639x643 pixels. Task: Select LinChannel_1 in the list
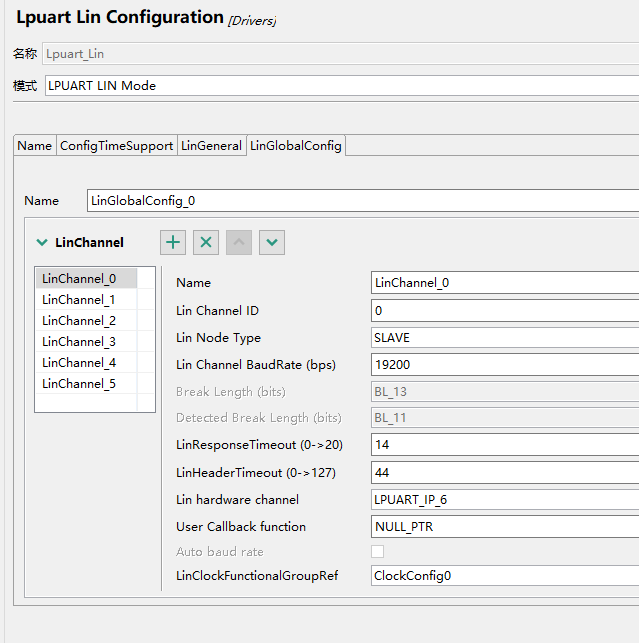[79, 300]
